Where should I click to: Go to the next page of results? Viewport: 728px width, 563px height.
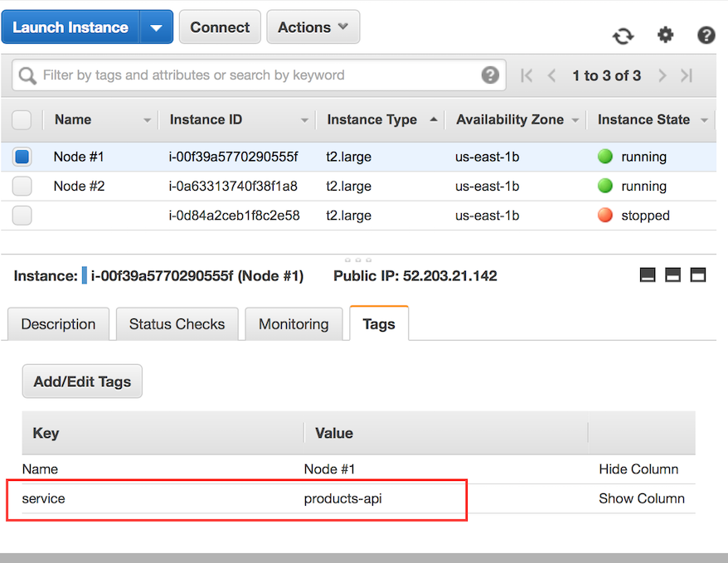click(662, 75)
